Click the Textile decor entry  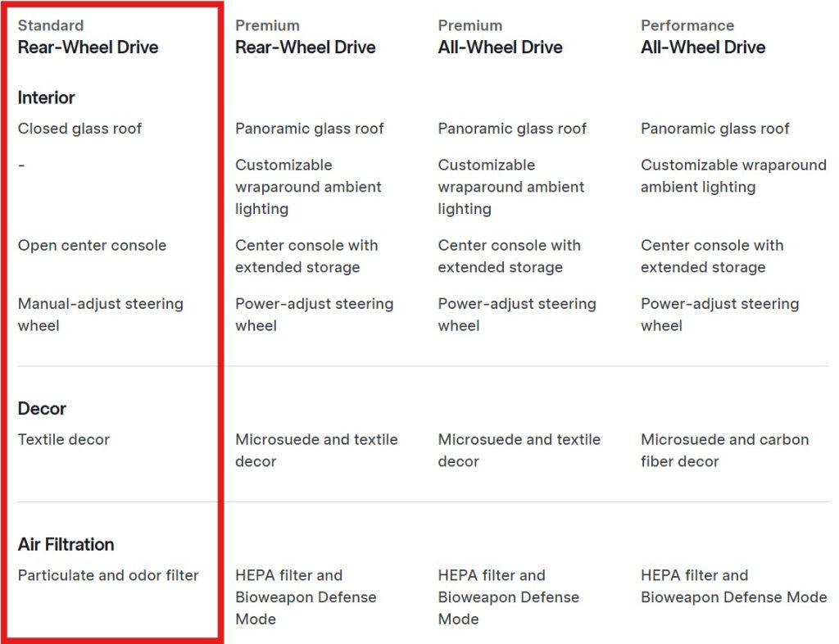point(63,440)
